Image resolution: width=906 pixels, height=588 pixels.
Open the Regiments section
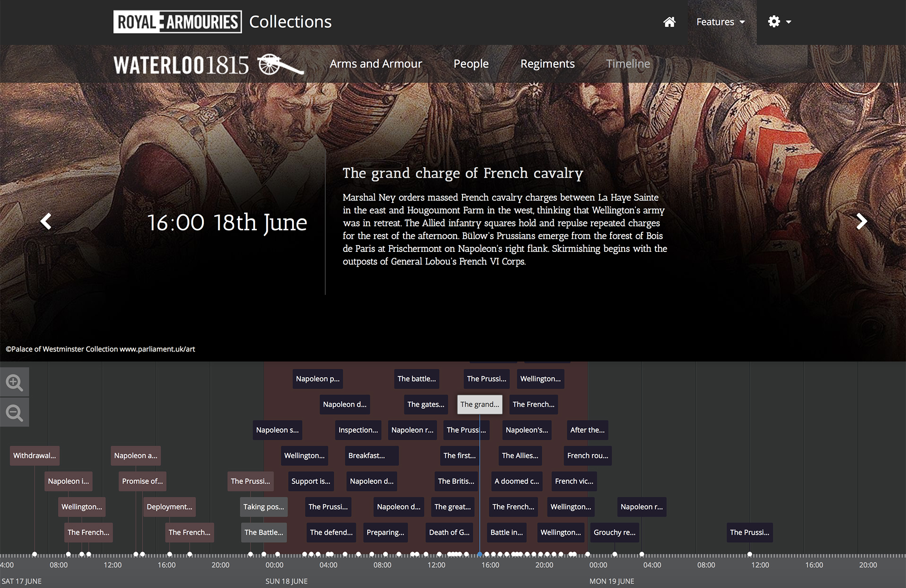point(547,64)
